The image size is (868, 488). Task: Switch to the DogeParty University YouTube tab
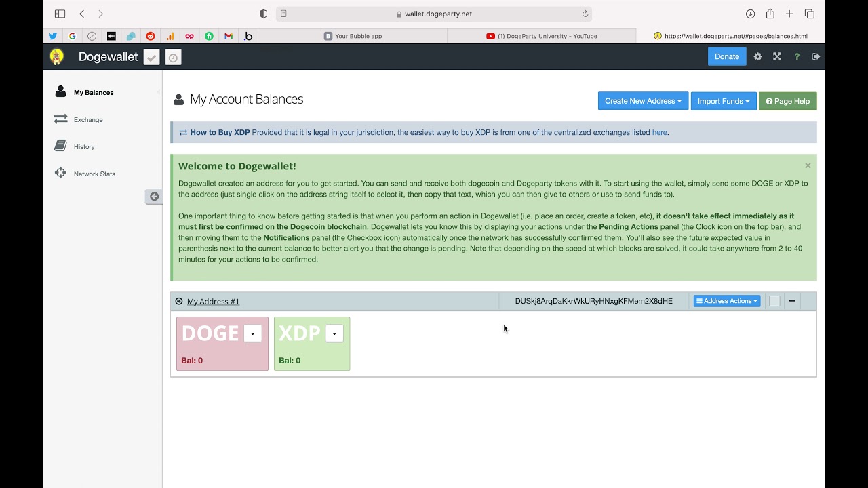[x=542, y=36]
